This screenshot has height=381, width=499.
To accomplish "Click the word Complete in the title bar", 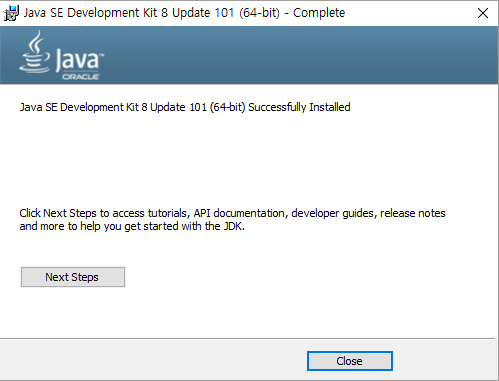I will pyautogui.click(x=319, y=13).
